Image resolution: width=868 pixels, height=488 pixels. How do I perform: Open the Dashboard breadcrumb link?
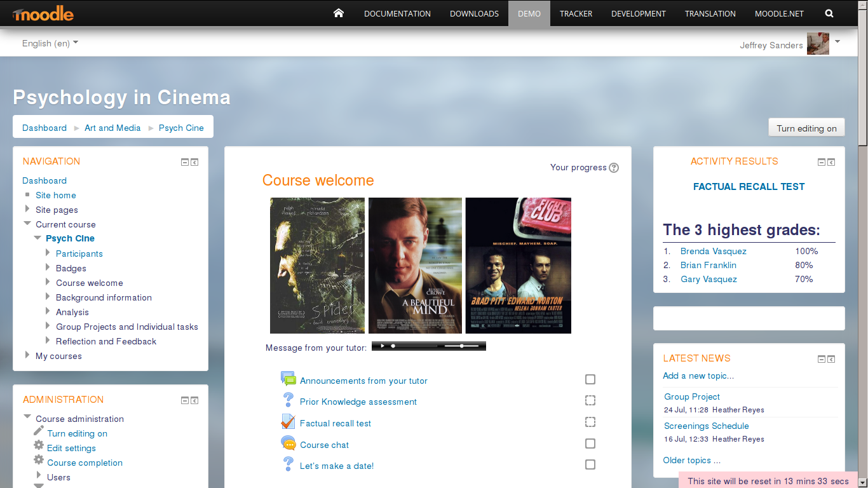[x=44, y=128]
